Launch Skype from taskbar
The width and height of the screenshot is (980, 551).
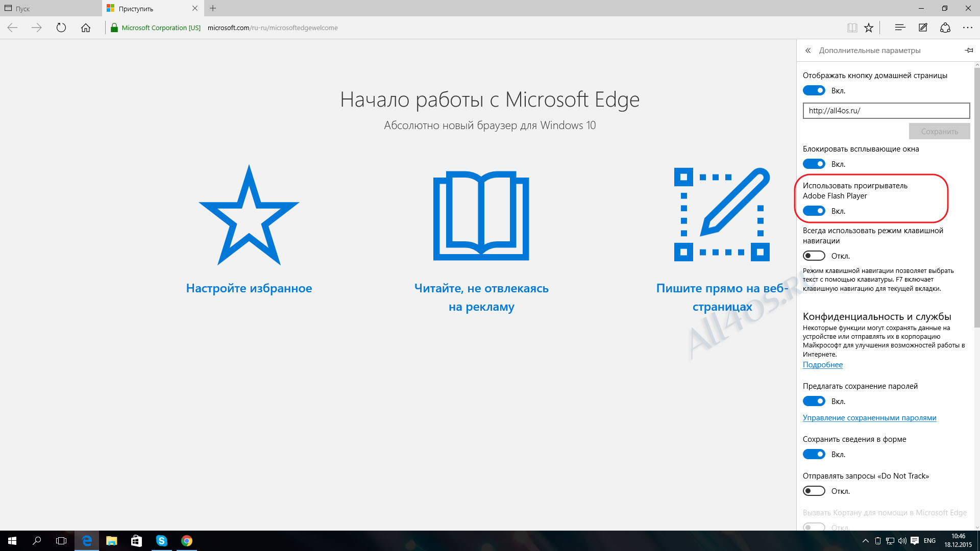[x=161, y=541]
